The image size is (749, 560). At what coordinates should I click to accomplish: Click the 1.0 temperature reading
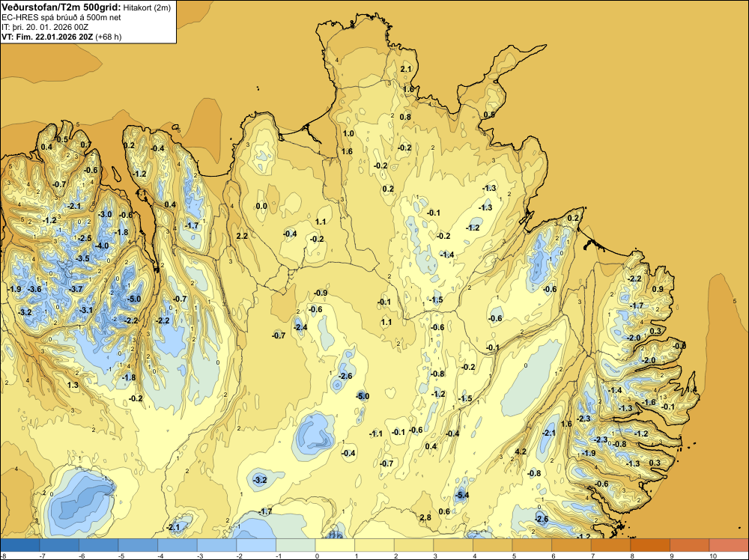pos(349,134)
